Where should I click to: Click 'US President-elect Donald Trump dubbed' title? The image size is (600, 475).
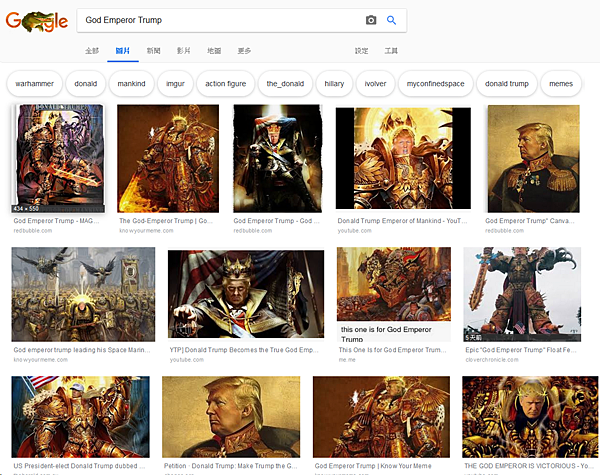79,466
